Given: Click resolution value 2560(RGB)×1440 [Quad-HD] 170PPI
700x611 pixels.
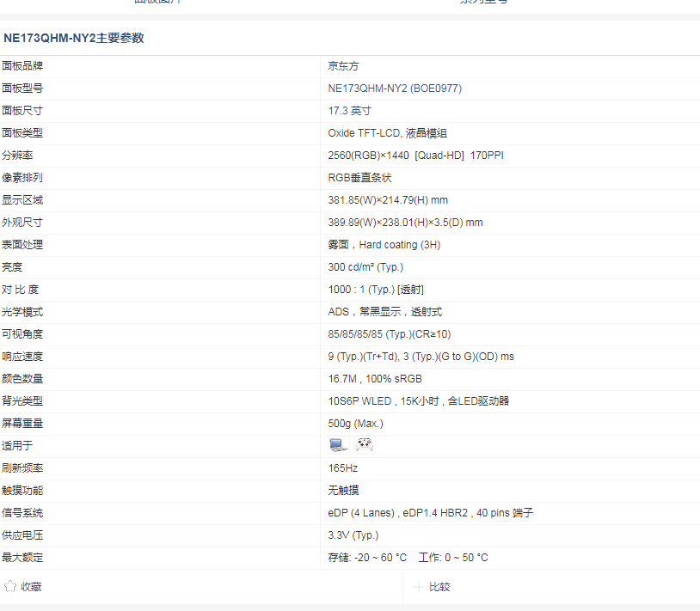Looking at the screenshot, I should [415, 156].
